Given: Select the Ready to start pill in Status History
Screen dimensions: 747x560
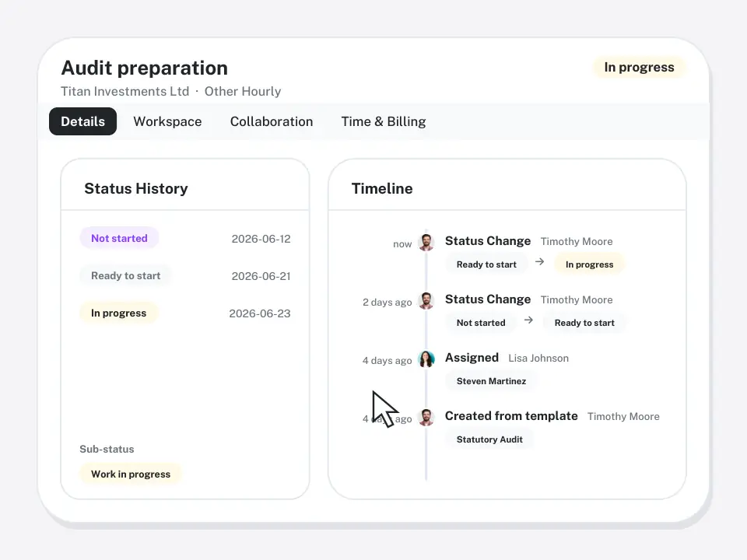Looking at the screenshot, I should tap(126, 275).
